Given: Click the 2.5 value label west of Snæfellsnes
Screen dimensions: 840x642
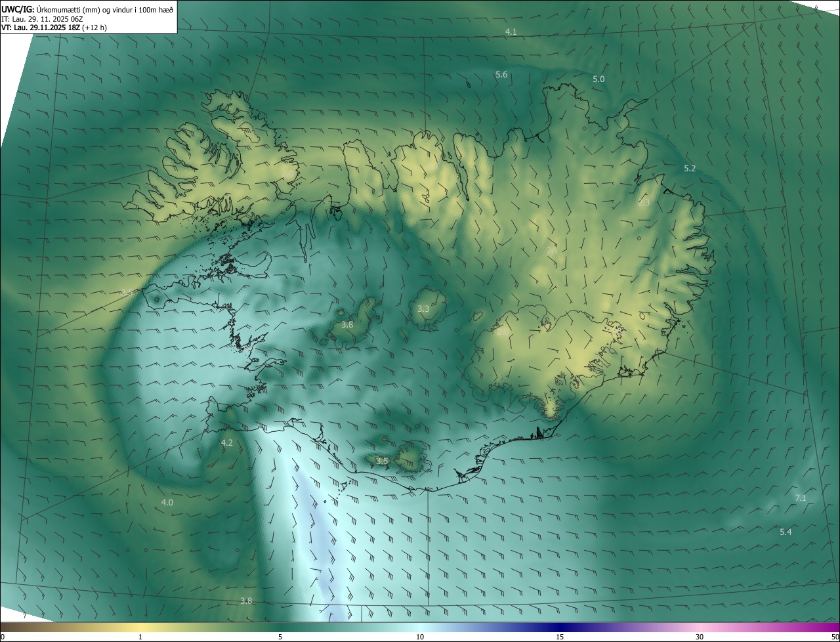Looking at the screenshot, I should pyautogui.click(x=127, y=292).
